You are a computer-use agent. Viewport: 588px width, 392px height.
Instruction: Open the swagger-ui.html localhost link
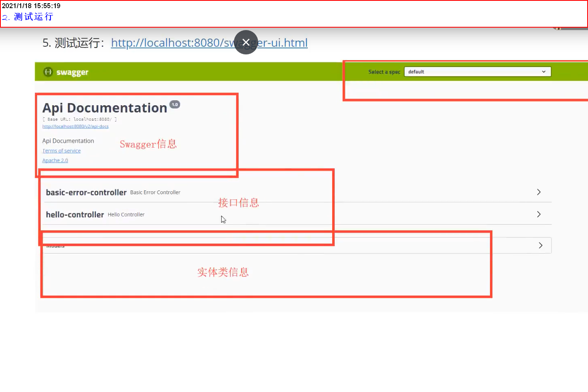pos(209,43)
